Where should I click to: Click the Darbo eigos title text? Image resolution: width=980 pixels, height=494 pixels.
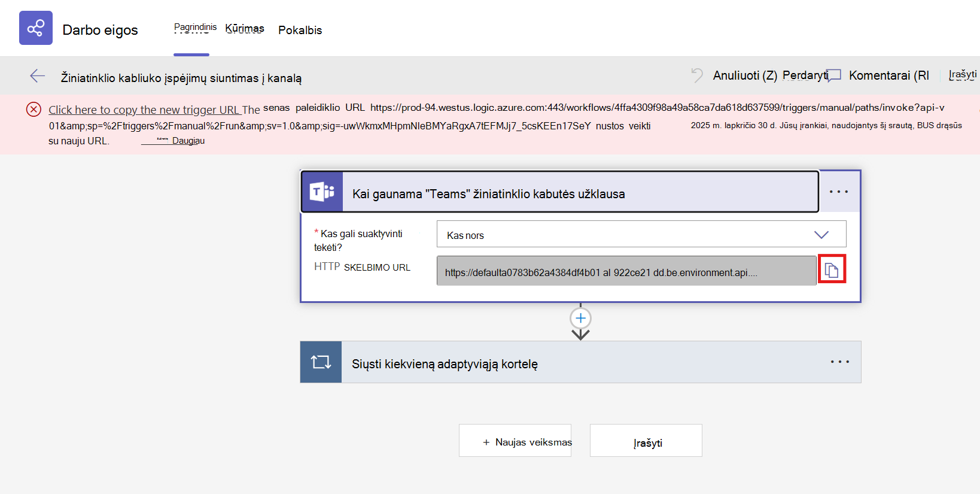coord(100,30)
